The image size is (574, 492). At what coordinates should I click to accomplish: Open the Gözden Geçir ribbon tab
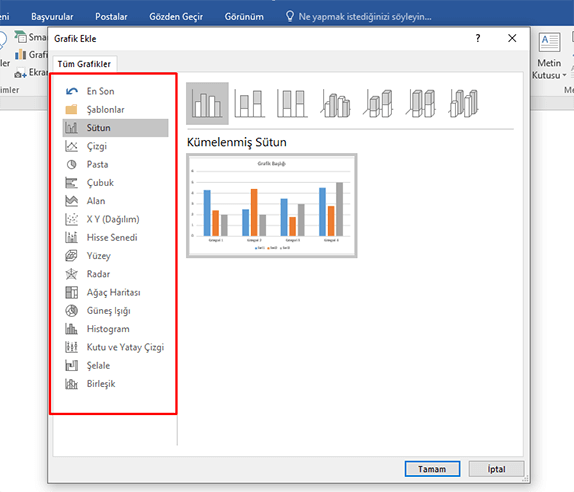pyautogui.click(x=176, y=17)
